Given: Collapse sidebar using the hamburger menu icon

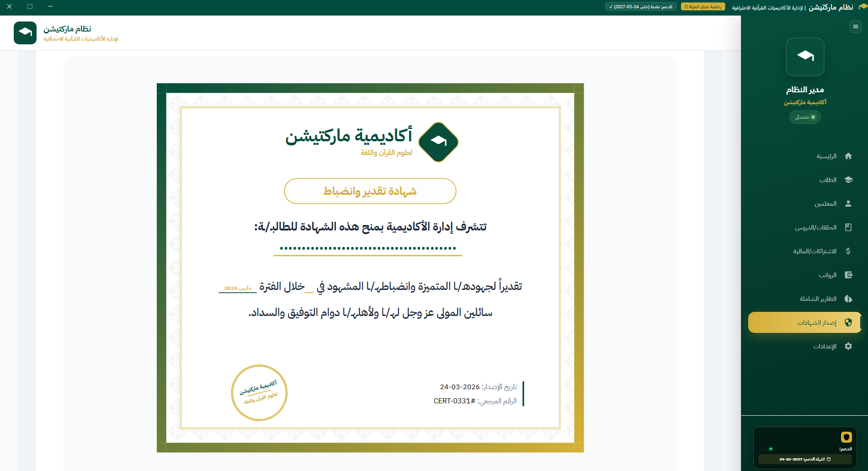Looking at the screenshot, I should click(855, 27).
